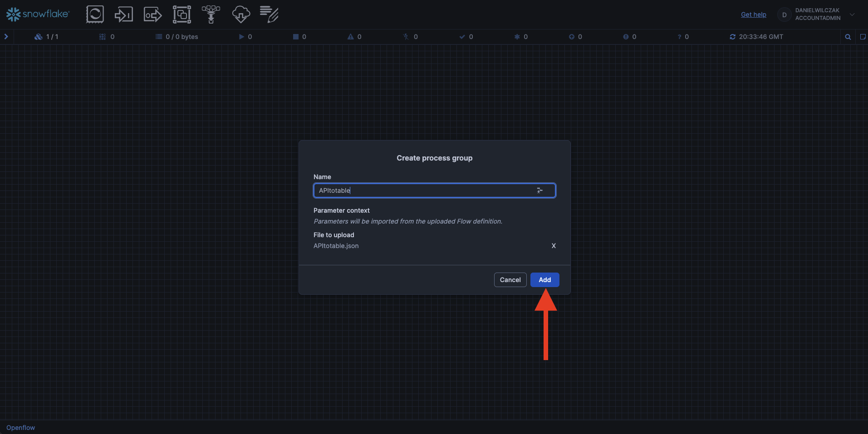This screenshot has height=434, width=868.
Task: Click the D user avatar
Action: click(x=784, y=15)
